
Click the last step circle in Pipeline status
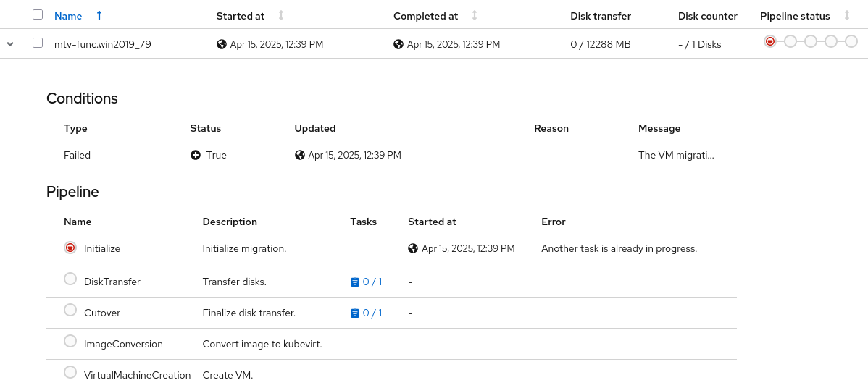point(851,41)
